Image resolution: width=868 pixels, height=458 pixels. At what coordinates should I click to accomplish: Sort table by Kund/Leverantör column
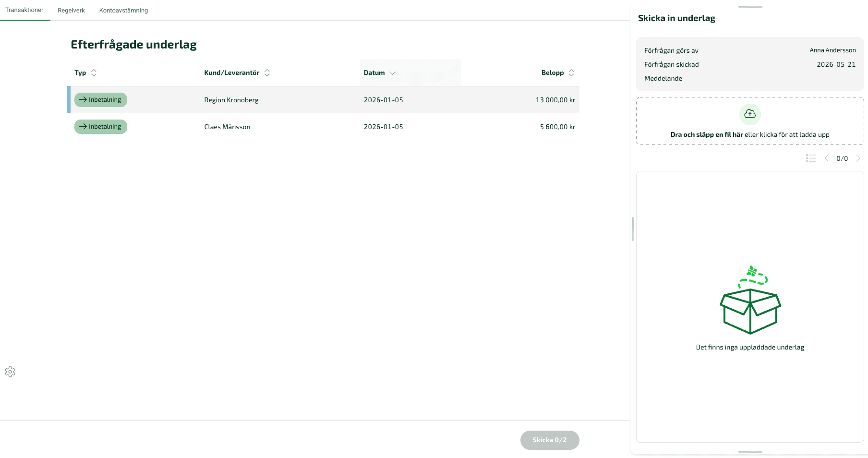237,73
